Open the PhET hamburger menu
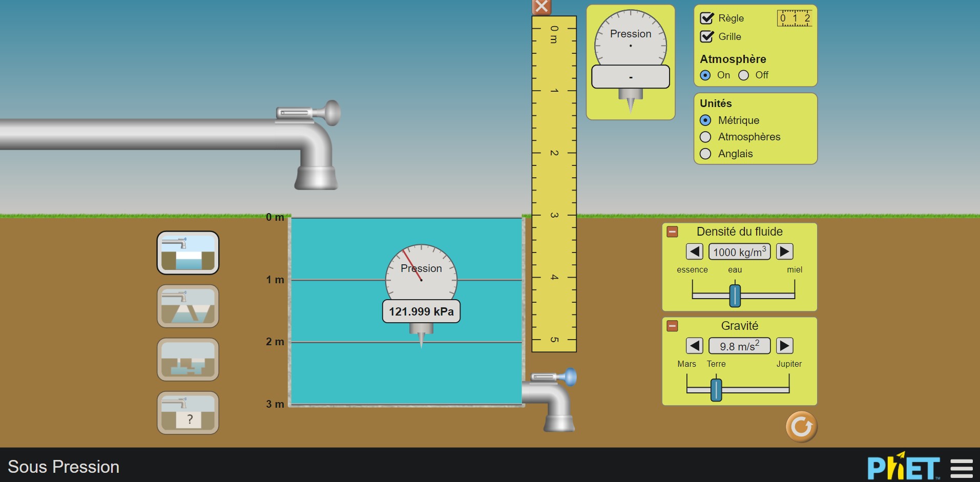Screen dimensions: 980x482 962,468
